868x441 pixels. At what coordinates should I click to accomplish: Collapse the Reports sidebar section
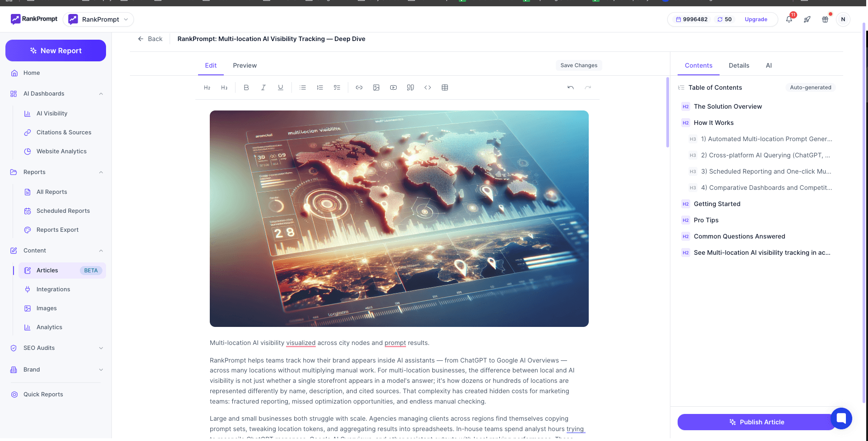click(x=101, y=172)
